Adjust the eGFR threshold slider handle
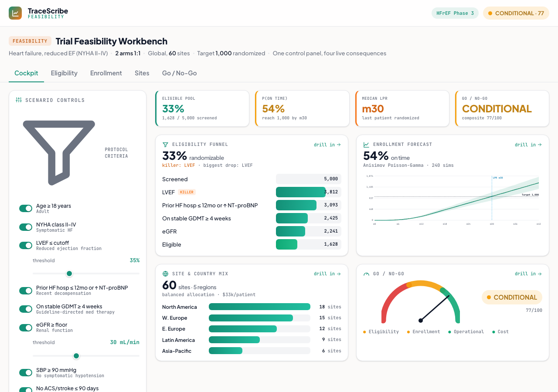Viewport: 558px width, 392px height. click(76, 356)
